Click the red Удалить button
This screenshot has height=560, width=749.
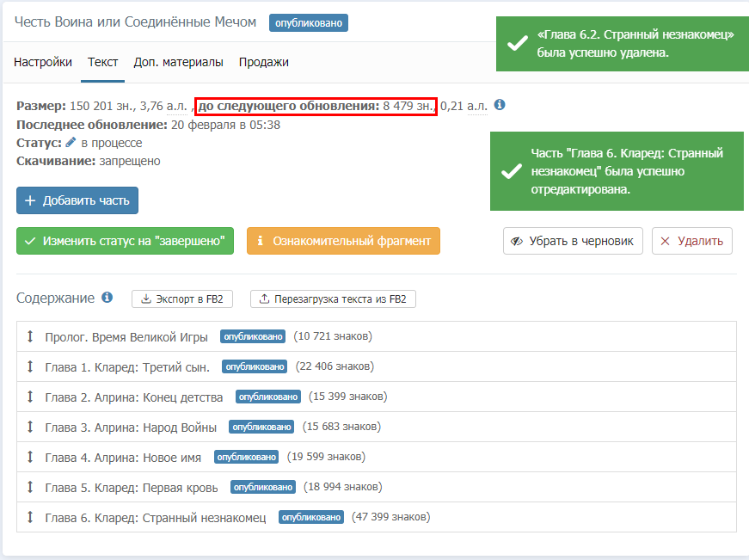[x=692, y=241]
